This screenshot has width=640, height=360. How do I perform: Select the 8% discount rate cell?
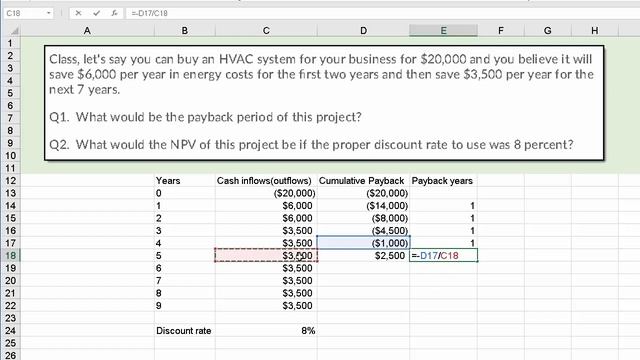[x=266, y=331]
